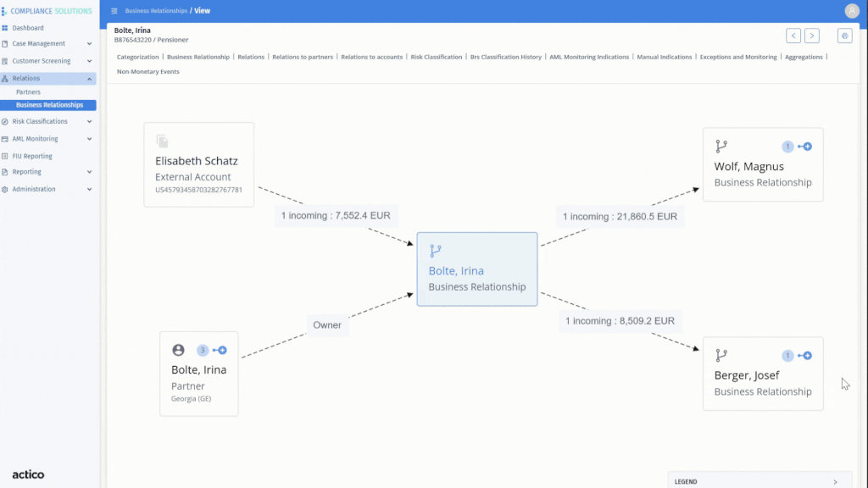Select the 1 incoming : 21,860.5 EUR edge label
Image resolution: width=868 pixels, height=488 pixels.
coord(620,217)
